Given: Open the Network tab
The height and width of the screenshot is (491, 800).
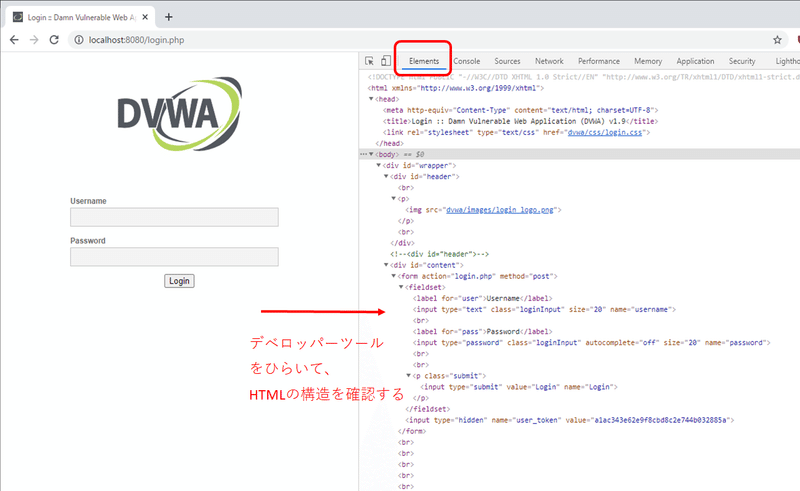Looking at the screenshot, I should tap(549, 61).
